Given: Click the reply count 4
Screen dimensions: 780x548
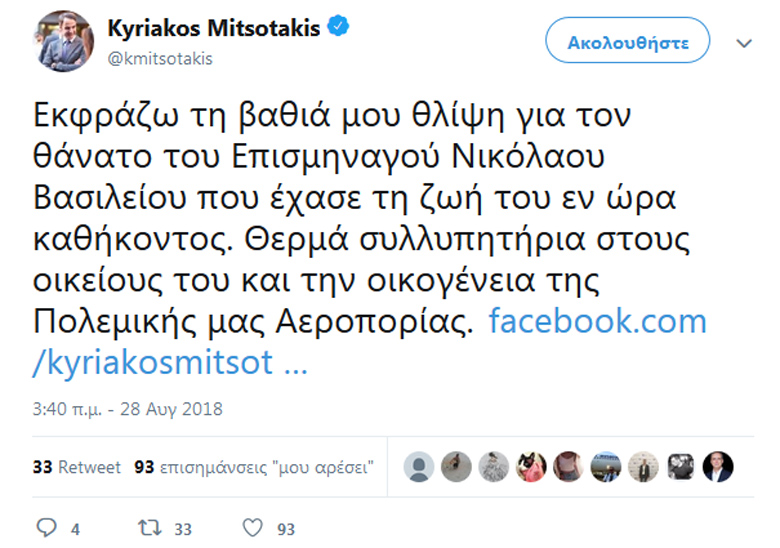Looking at the screenshot, I should pos(75,529).
